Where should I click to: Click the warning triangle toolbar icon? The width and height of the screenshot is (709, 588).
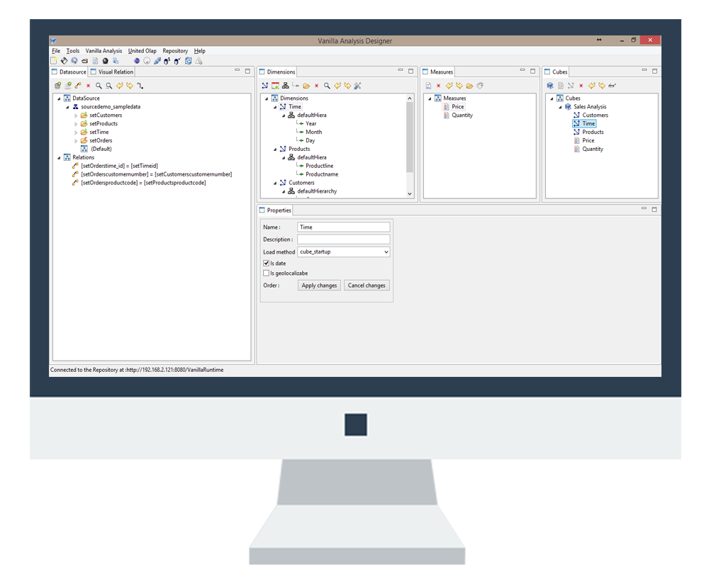pos(199,61)
